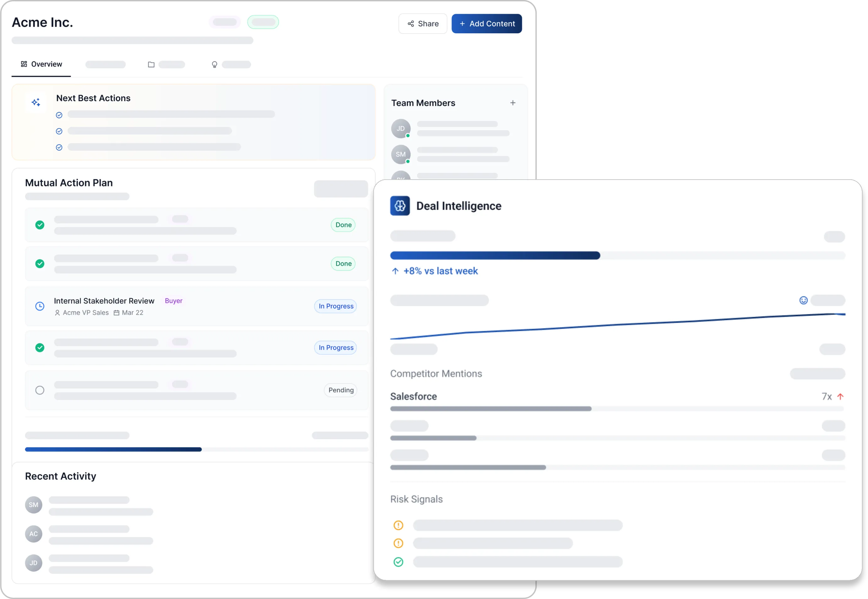Click the plus icon to add team member
The height and width of the screenshot is (599, 868).
coord(513,103)
